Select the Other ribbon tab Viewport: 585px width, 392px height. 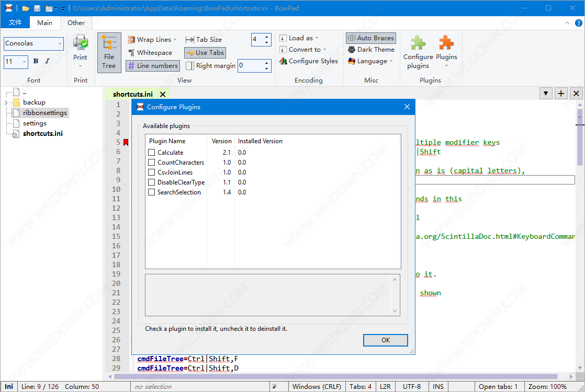point(76,22)
